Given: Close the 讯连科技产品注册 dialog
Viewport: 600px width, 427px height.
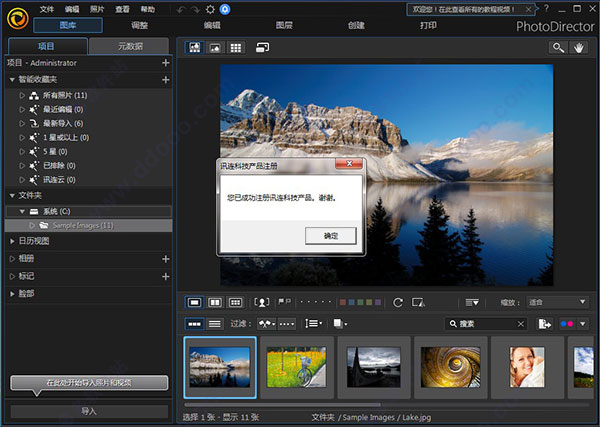Looking at the screenshot, I should pos(349,164).
